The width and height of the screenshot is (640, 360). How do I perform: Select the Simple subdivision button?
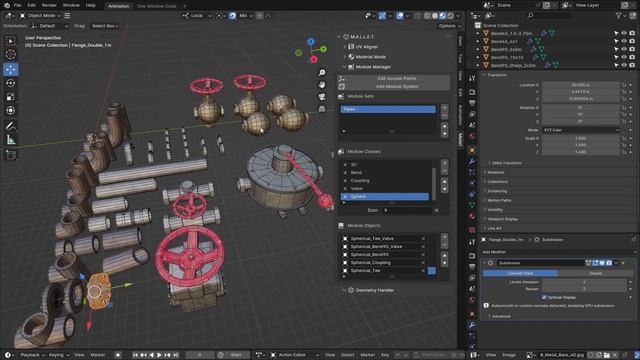pyautogui.click(x=596, y=273)
